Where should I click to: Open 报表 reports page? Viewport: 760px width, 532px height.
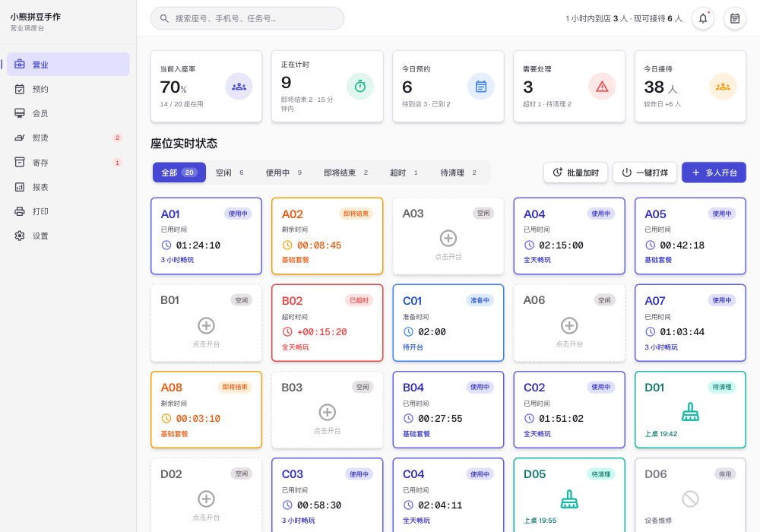[68, 187]
